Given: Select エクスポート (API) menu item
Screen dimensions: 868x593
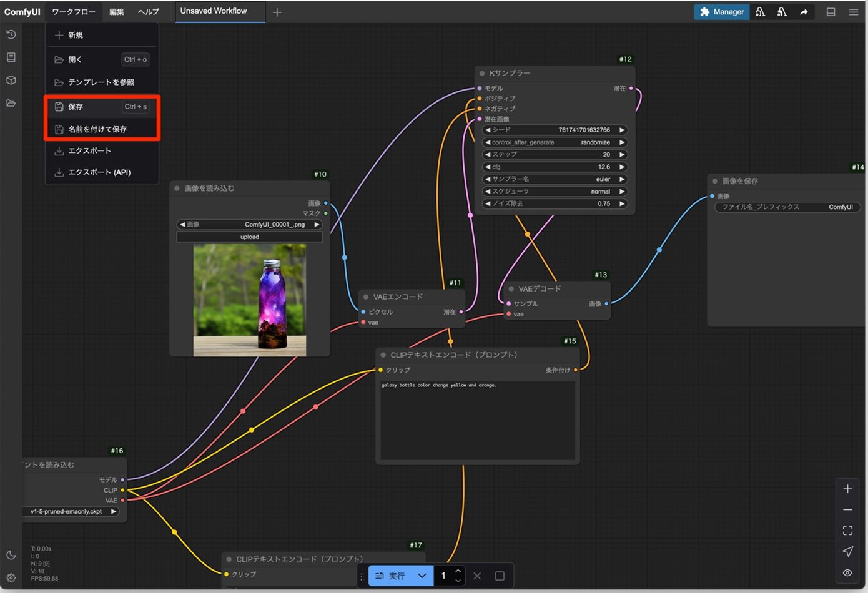Looking at the screenshot, I should click(x=99, y=172).
